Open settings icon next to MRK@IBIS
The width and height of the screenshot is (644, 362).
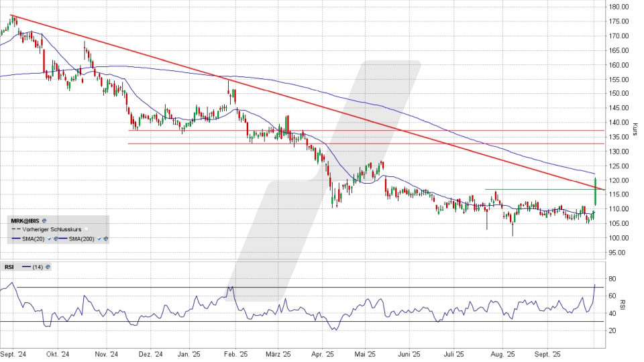point(44,221)
